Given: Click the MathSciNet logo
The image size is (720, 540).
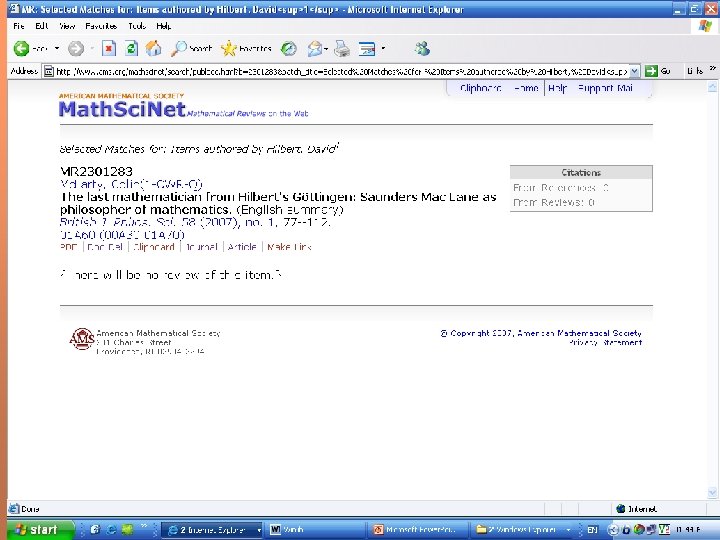Looking at the screenshot, I should (122, 109).
